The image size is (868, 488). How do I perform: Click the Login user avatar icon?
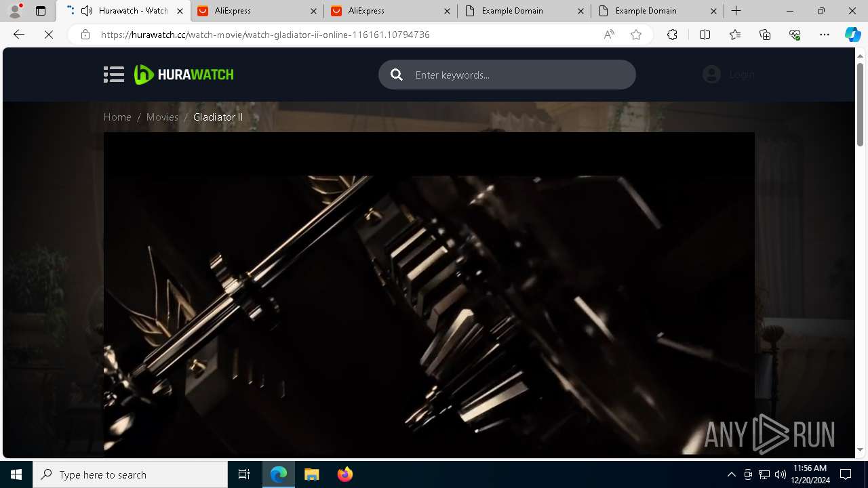[x=711, y=75]
